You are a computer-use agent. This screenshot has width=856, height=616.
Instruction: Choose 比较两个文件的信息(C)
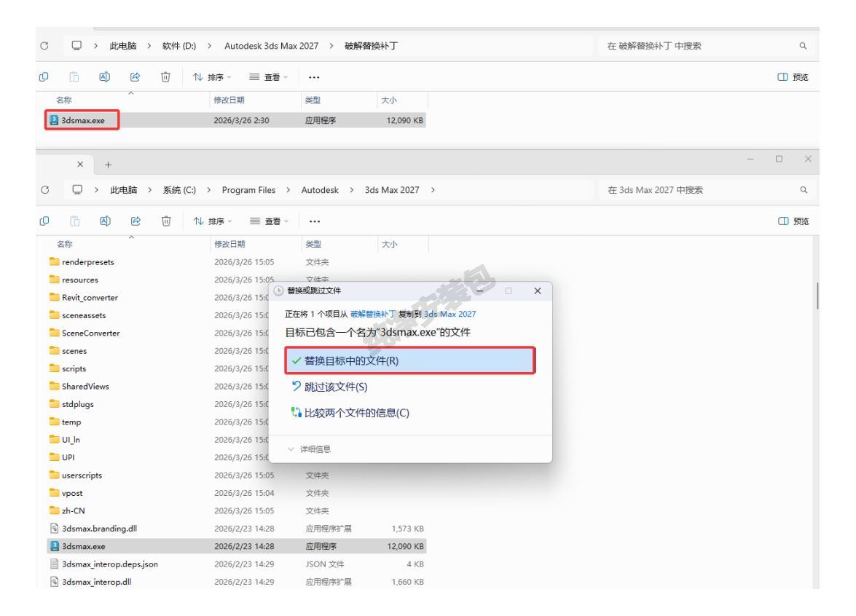350,413
